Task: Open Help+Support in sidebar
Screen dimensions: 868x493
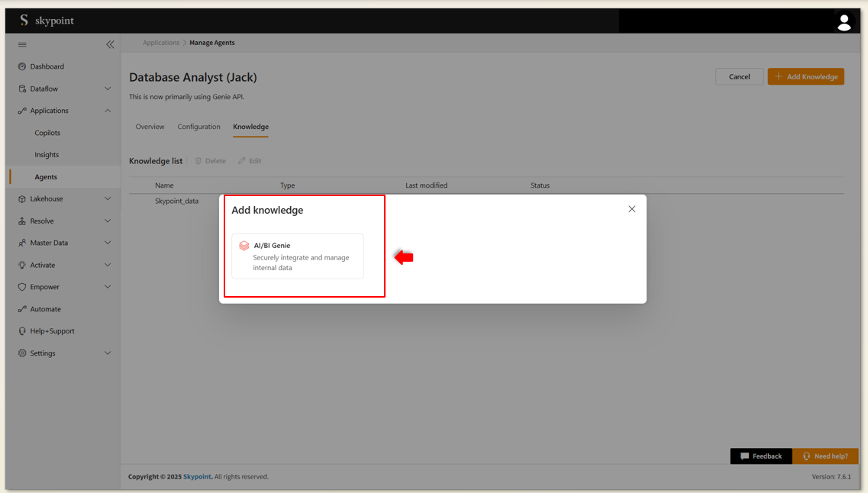Action: [x=52, y=331]
